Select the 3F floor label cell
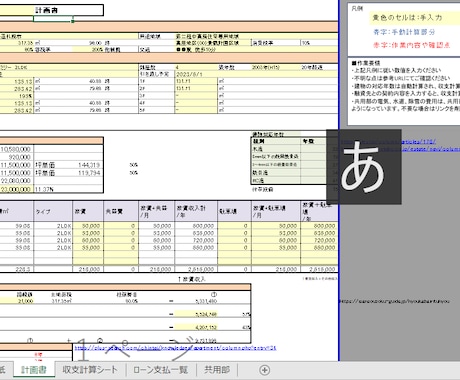The height and width of the screenshot is (380, 460). coord(156,96)
